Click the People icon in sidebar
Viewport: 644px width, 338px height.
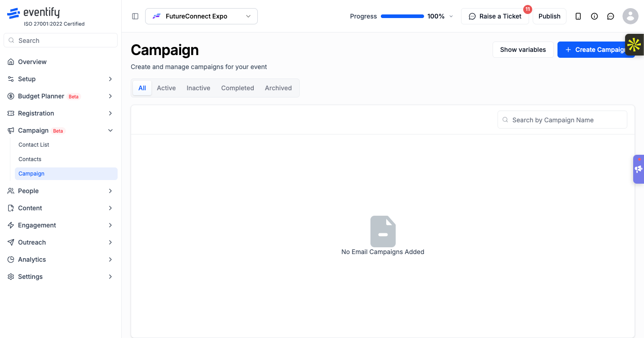click(11, 191)
